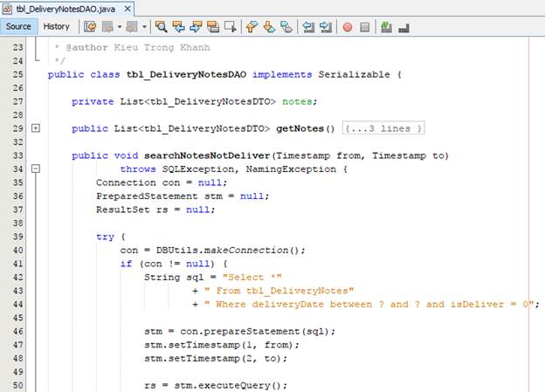Viewport: 545px width, 392px height.
Task: Click the "Select *" string literal
Action: 252,278
